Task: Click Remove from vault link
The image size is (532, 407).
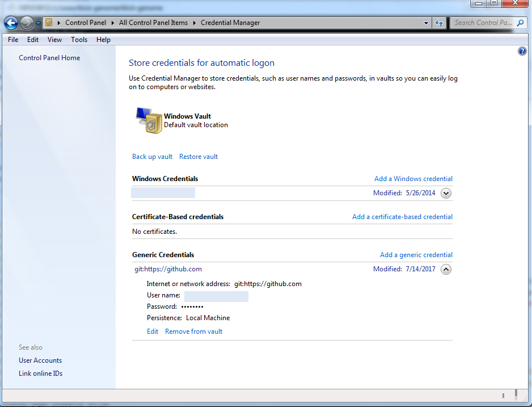Action: [x=193, y=332]
